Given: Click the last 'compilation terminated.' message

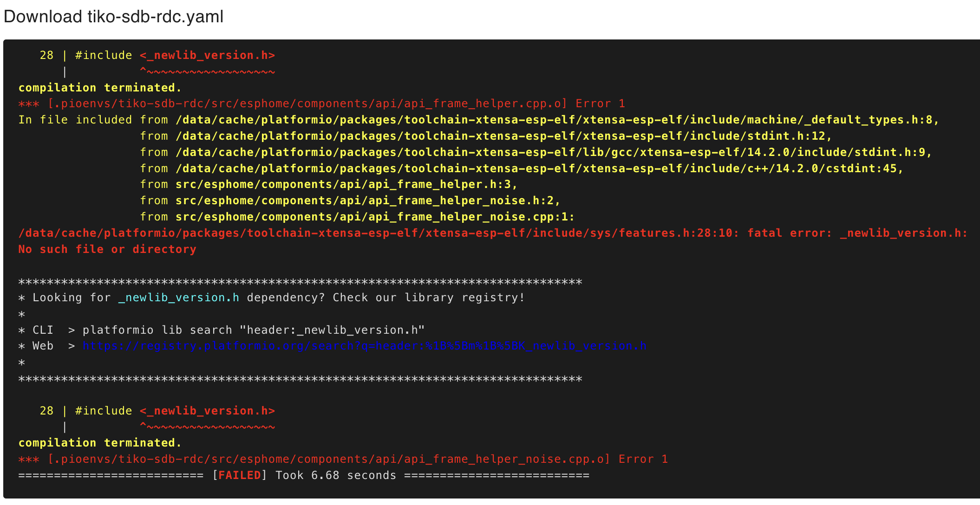Looking at the screenshot, I should tap(100, 443).
